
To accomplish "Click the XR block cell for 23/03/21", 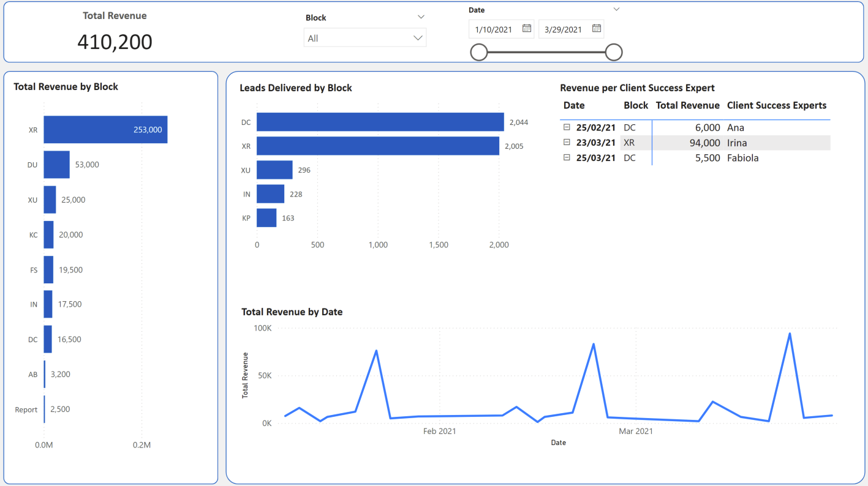I will (x=629, y=143).
